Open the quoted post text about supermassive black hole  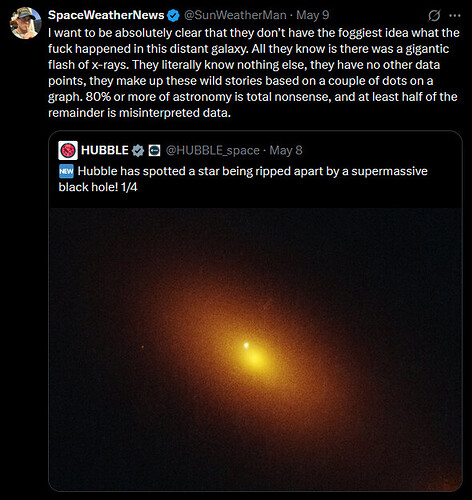pos(243,179)
